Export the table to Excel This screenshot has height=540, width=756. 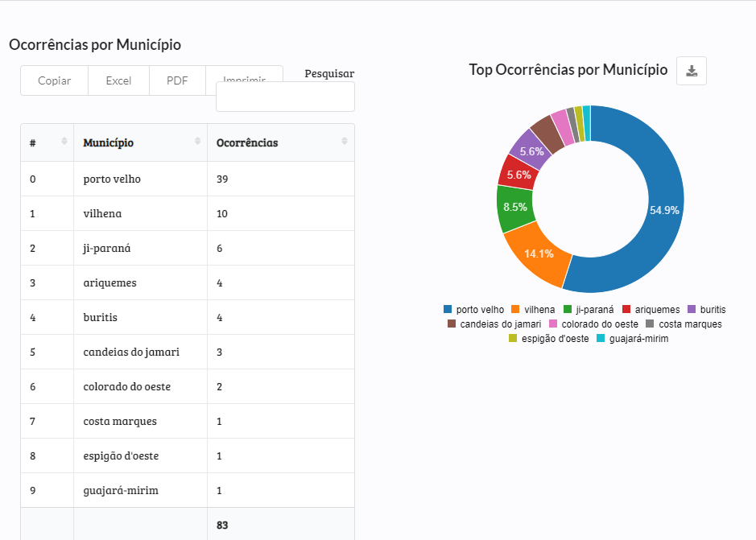(x=118, y=80)
